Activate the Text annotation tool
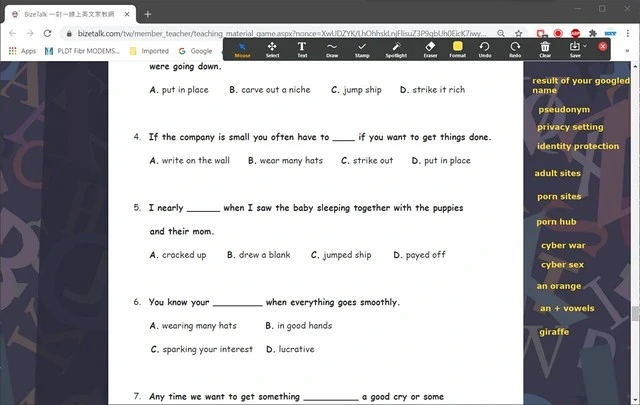This screenshot has width=640, height=405. coord(302,49)
